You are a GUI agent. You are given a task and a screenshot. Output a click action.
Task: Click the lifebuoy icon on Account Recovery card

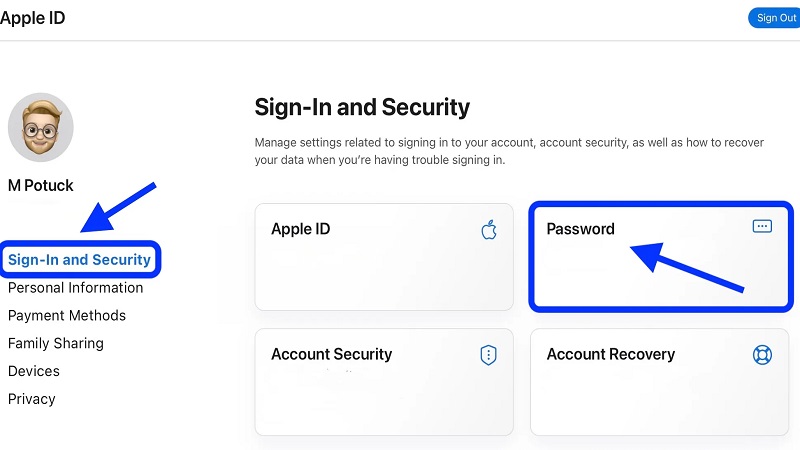[x=762, y=355]
